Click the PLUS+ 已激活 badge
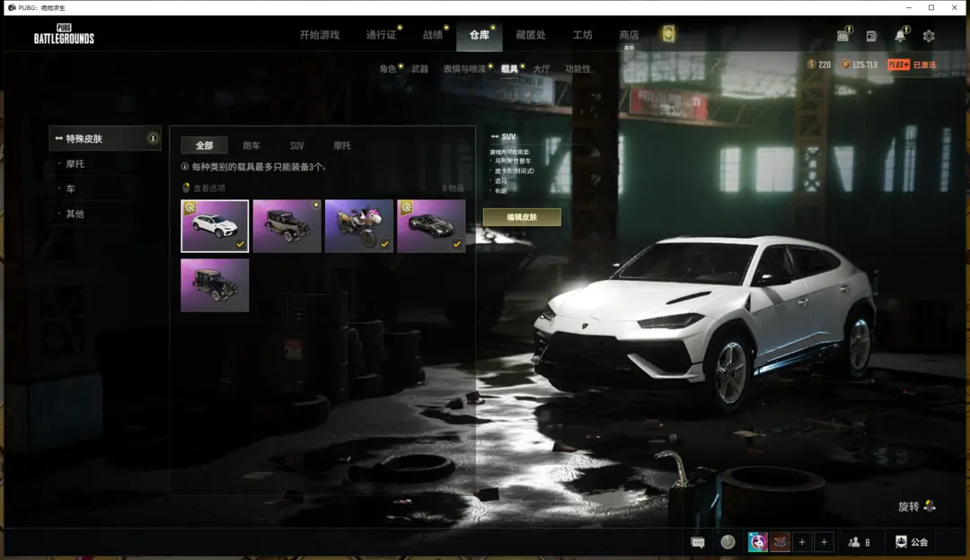 point(912,65)
